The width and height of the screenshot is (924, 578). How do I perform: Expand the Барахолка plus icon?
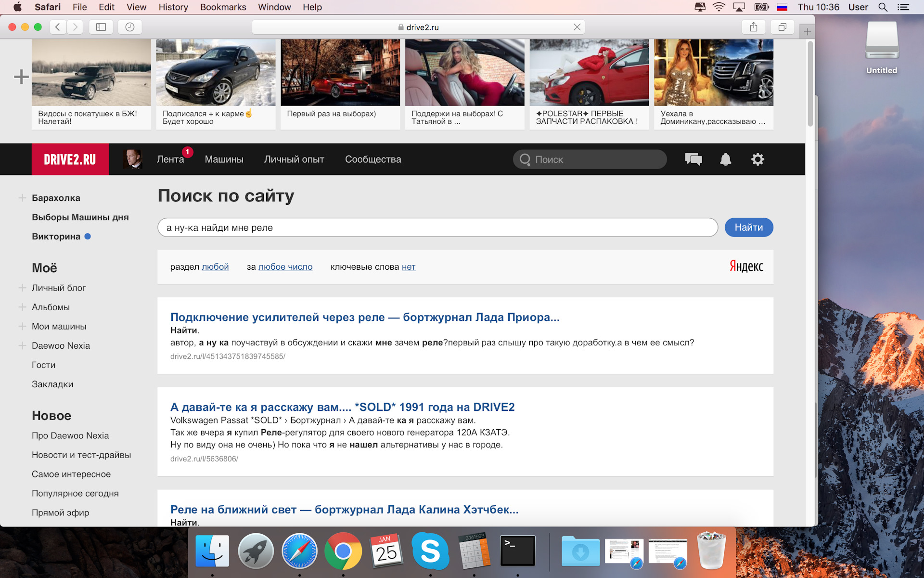(x=22, y=198)
